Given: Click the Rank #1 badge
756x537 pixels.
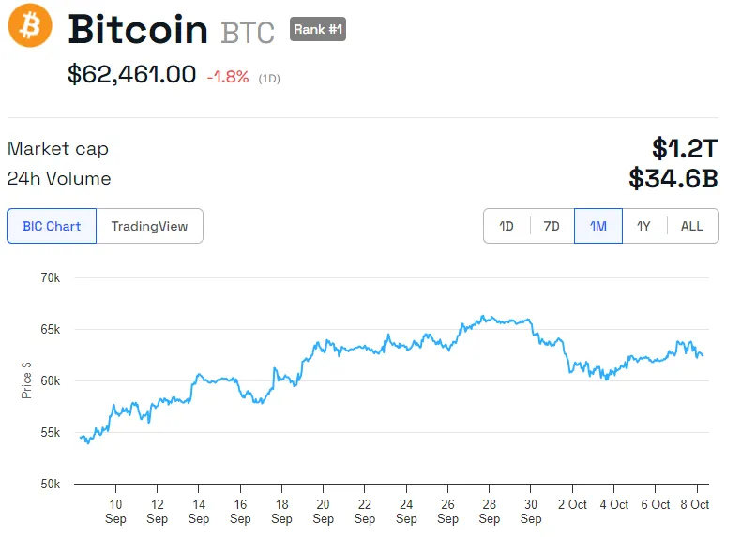Looking at the screenshot, I should pyautogui.click(x=318, y=29).
